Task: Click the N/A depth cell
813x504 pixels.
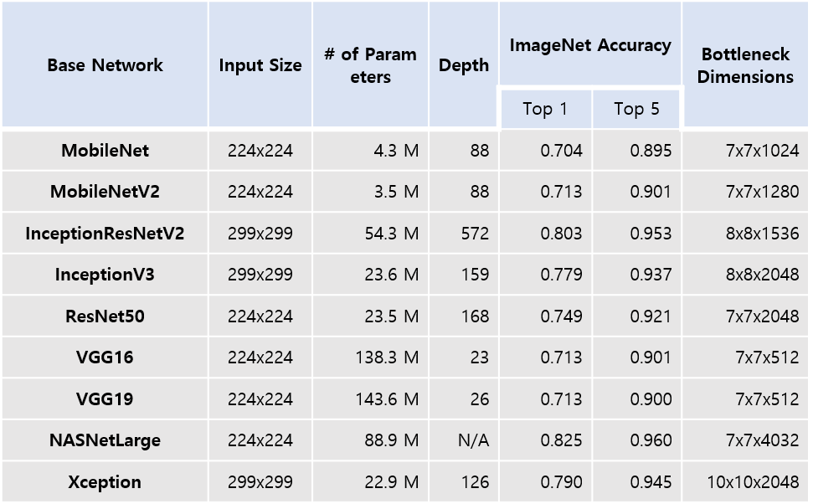Action: tap(473, 440)
